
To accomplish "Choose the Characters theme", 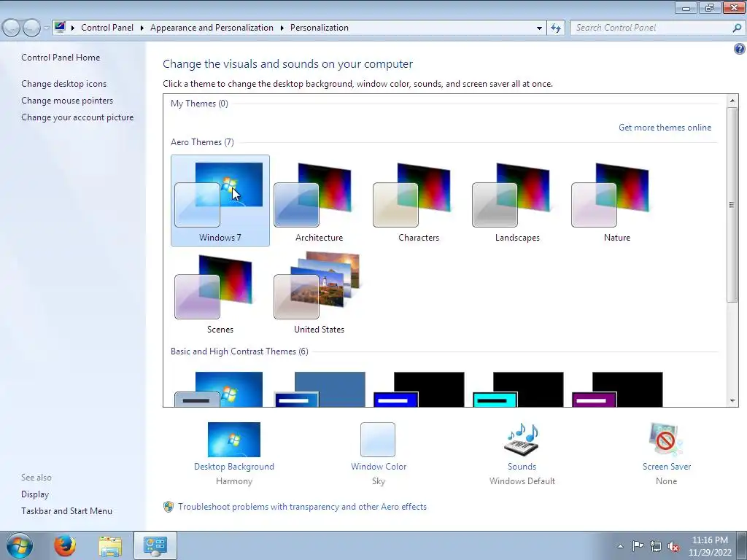I will point(418,201).
